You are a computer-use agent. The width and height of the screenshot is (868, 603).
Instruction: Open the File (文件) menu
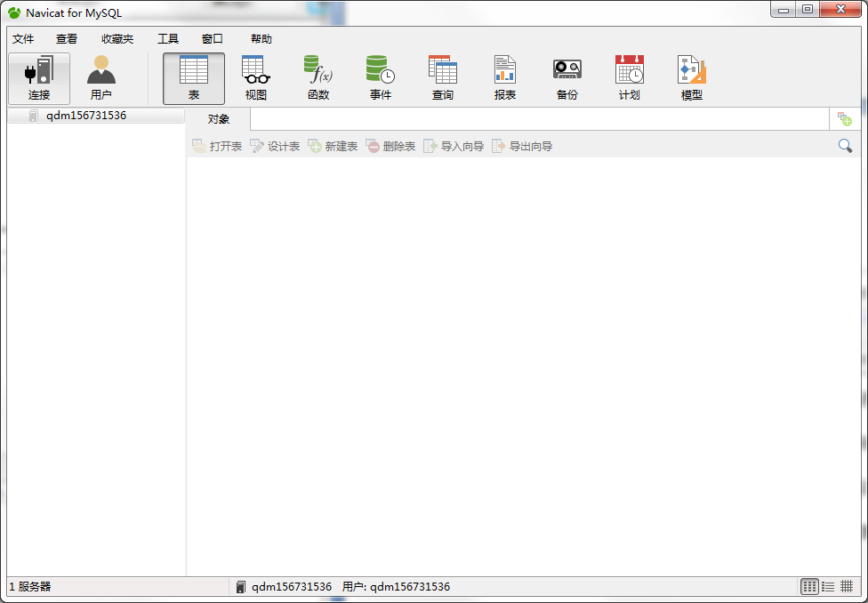tap(23, 39)
